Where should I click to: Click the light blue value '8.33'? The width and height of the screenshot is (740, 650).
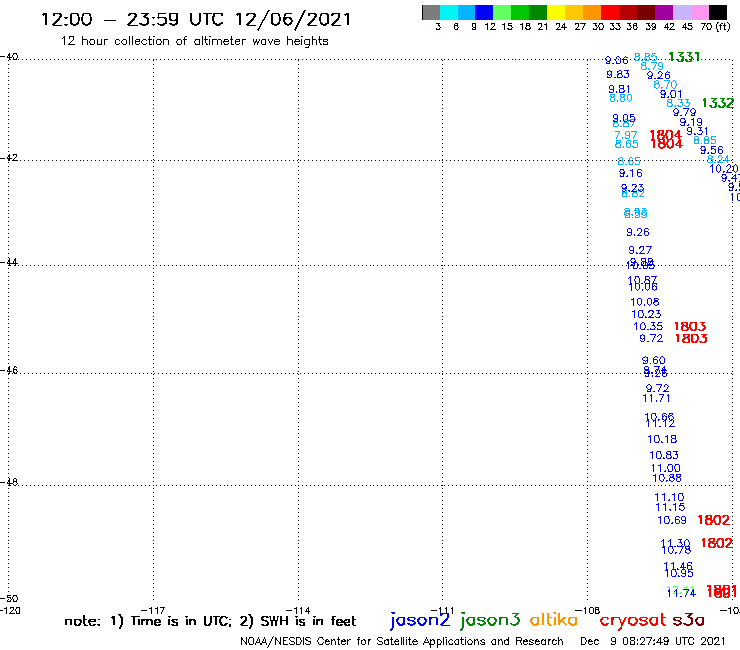[678, 103]
